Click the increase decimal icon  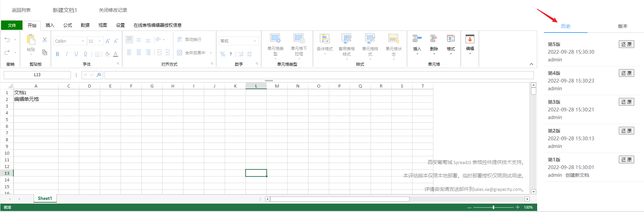coord(241,54)
